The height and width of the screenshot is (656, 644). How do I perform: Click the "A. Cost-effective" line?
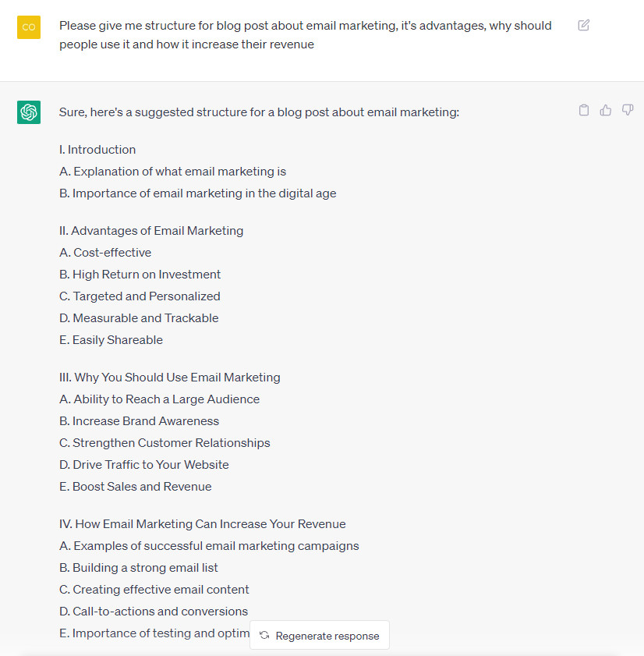[x=105, y=253]
